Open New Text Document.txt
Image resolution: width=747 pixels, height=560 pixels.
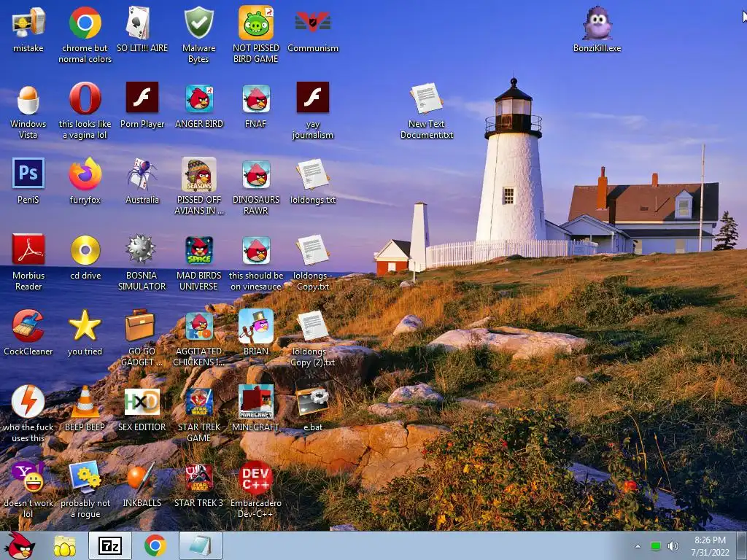[x=426, y=98]
